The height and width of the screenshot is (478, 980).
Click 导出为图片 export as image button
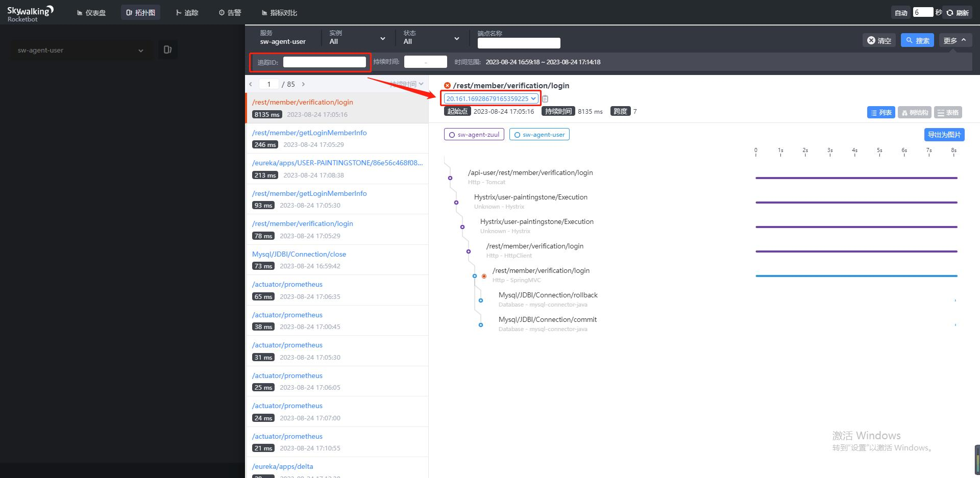coord(944,135)
